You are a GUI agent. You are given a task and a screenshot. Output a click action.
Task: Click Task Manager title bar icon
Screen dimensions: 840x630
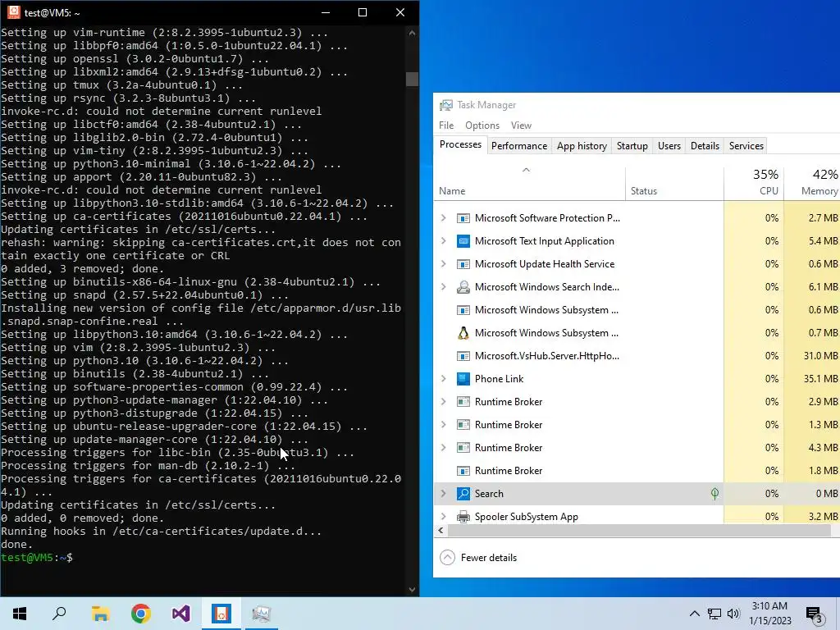[x=445, y=105]
